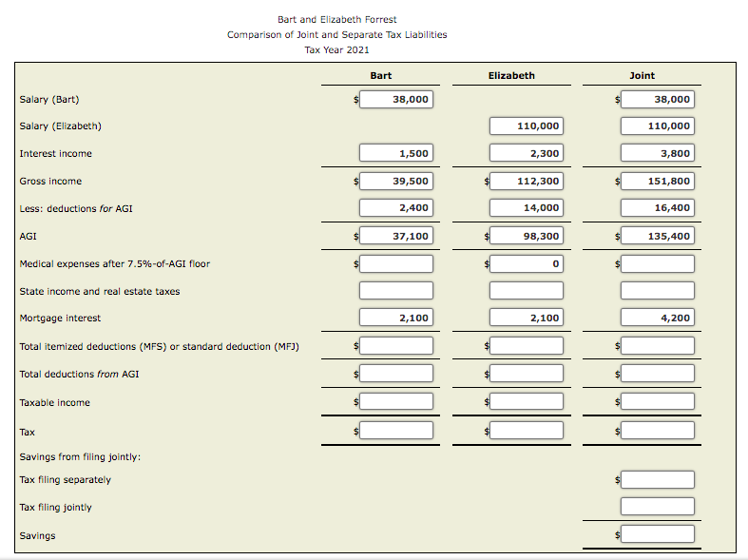
Task: Focus Elizabeth's Total itemized deductions field
Action: click(527, 346)
